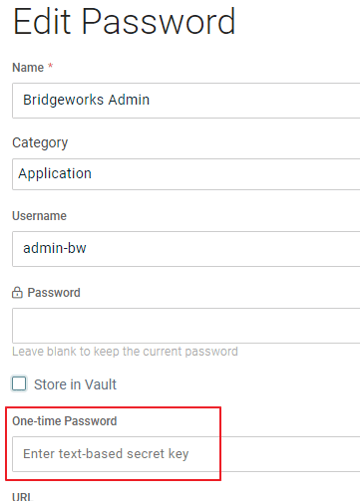Viewport: 360px width, 501px height.
Task: Click the Username field label
Action: pos(39,216)
